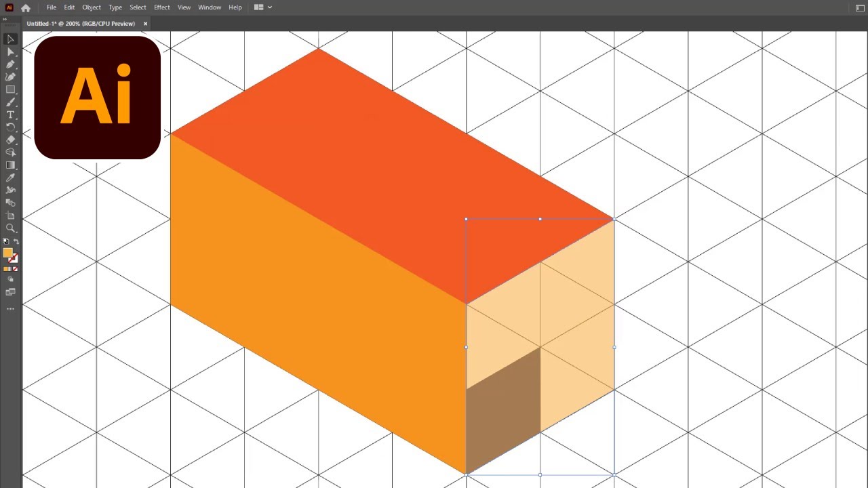Apply None to fill via red slash
The image size is (868, 488).
(x=16, y=269)
